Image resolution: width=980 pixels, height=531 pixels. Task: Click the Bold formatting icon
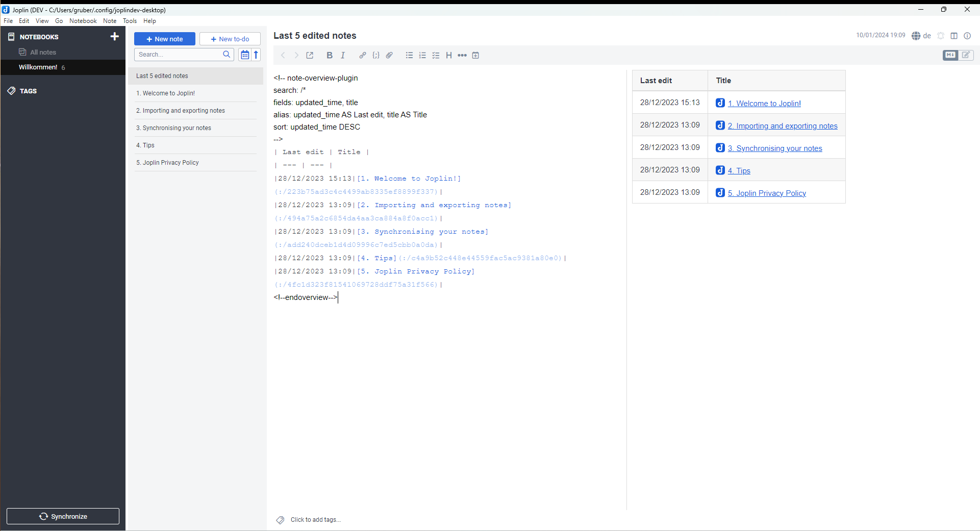tap(330, 55)
